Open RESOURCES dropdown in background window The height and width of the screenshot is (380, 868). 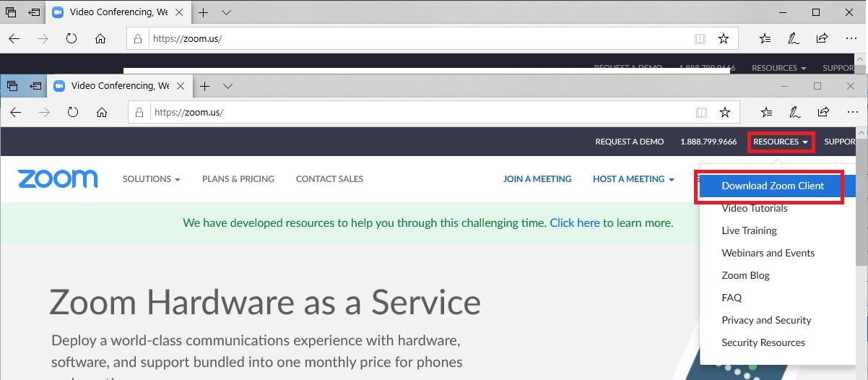coord(779,68)
